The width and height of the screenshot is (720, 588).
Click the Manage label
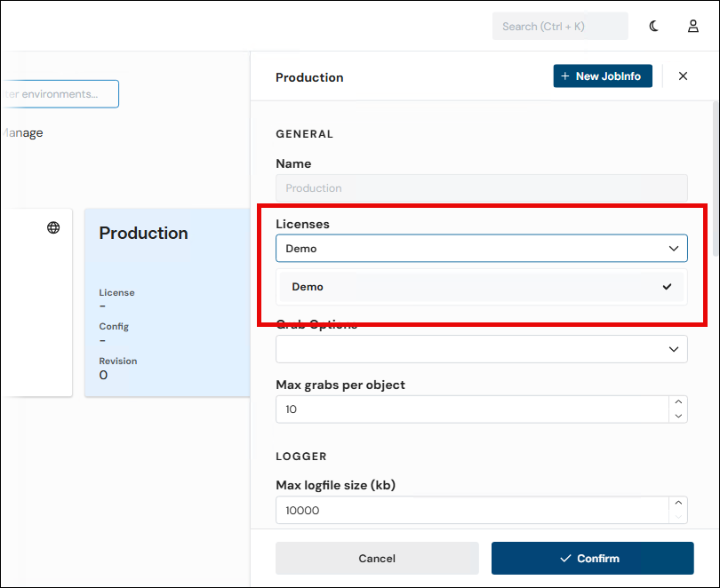(x=21, y=133)
